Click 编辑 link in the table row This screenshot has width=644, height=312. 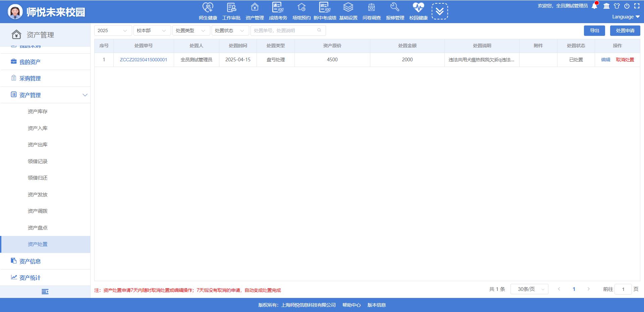click(606, 60)
